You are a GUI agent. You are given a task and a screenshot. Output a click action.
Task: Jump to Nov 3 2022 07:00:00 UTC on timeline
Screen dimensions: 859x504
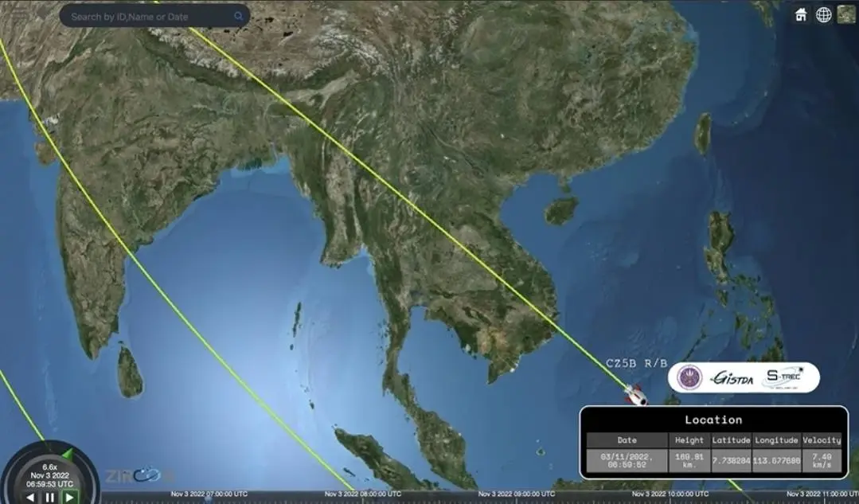[x=209, y=494]
